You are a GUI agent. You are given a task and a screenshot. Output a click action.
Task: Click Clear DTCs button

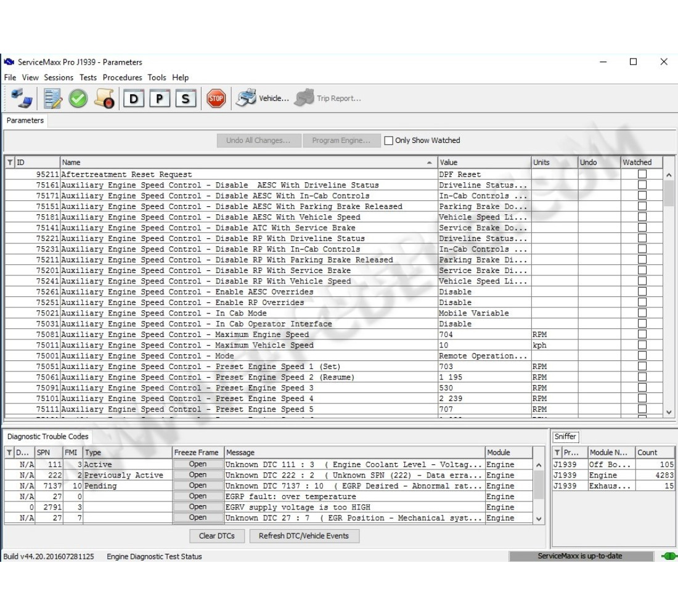(x=217, y=536)
